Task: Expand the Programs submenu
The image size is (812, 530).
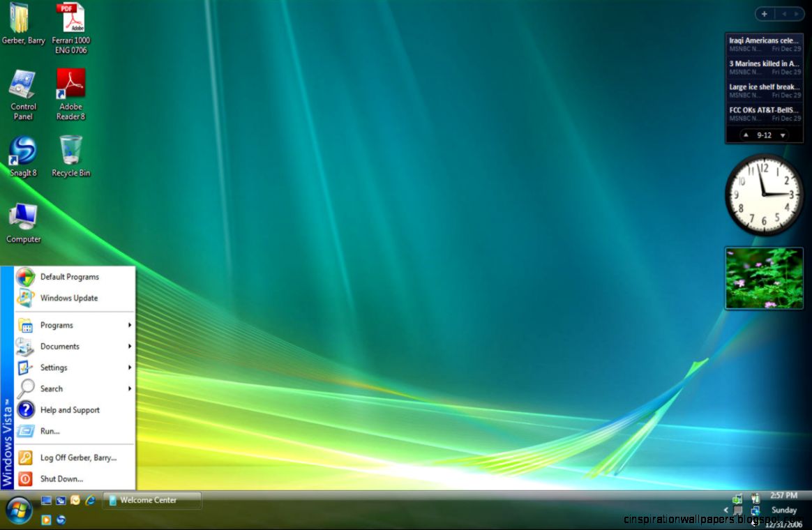Action: pyautogui.click(x=56, y=325)
